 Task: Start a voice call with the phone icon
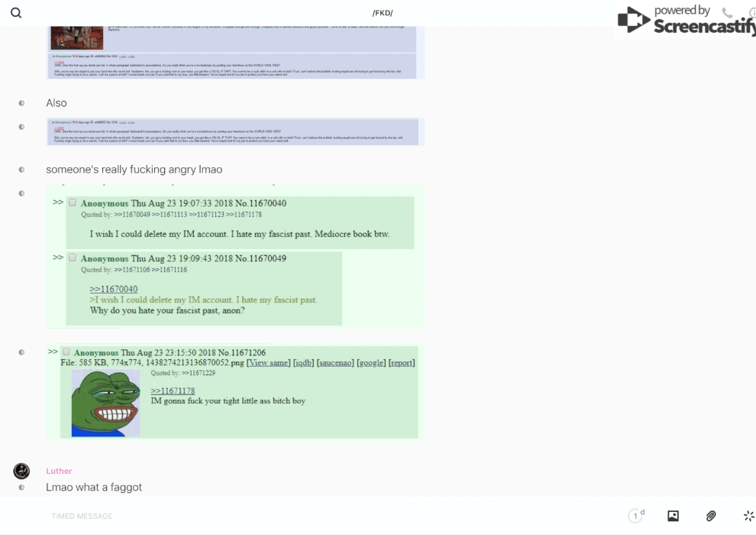[726, 13]
